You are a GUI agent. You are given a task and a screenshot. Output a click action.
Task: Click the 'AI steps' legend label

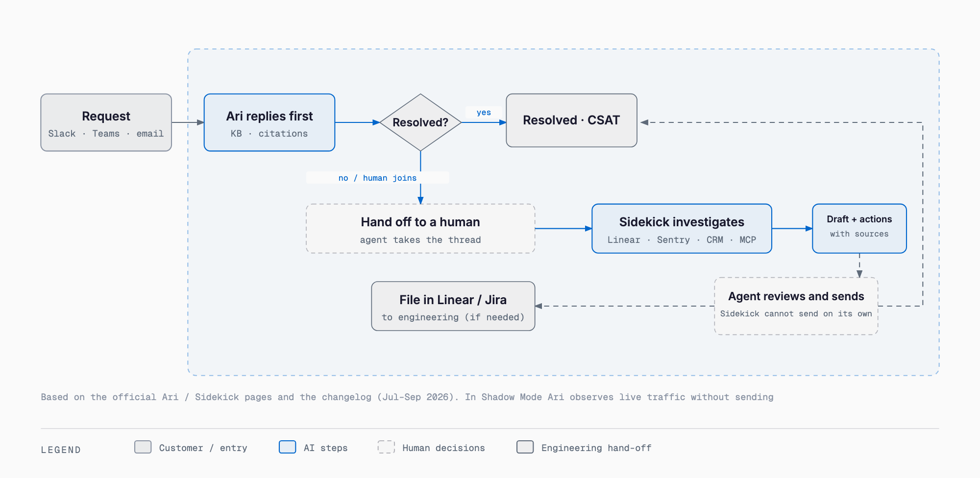pos(326,448)
